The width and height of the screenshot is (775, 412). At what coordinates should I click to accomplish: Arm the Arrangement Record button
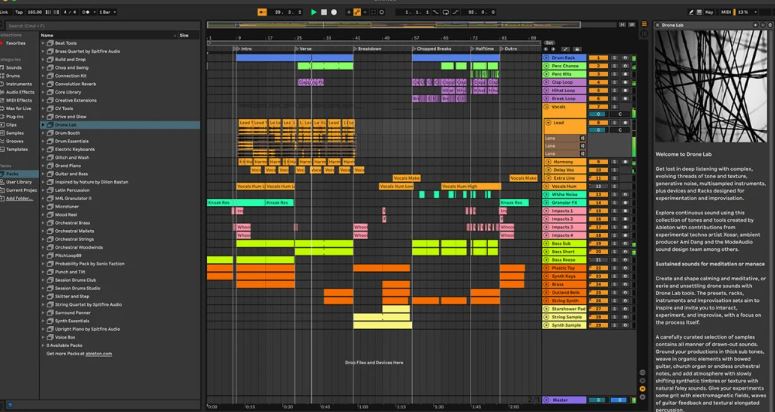pyautogui.click(x=334, y=12)
